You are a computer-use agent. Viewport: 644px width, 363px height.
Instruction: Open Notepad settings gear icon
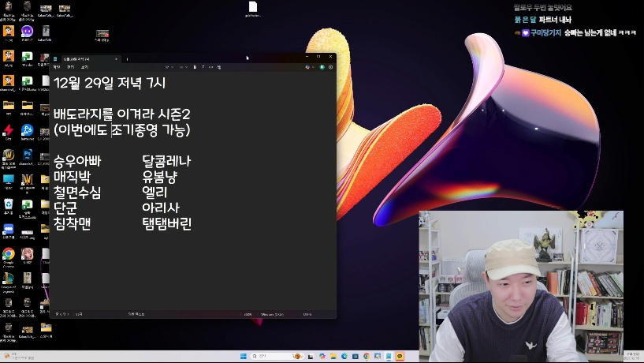(330, 68)
